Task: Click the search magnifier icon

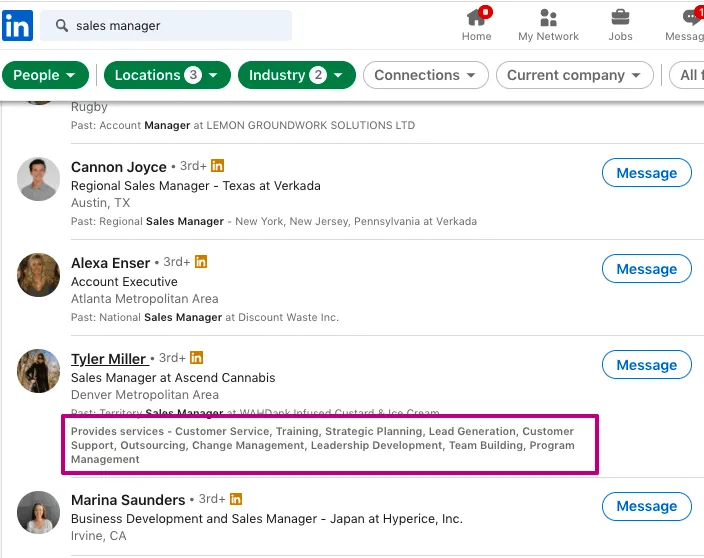Action: pos(62,26)
